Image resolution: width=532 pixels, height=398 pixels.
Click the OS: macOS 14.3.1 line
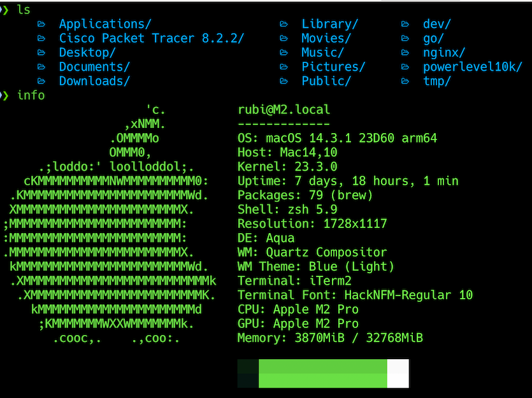coord(337,138)
